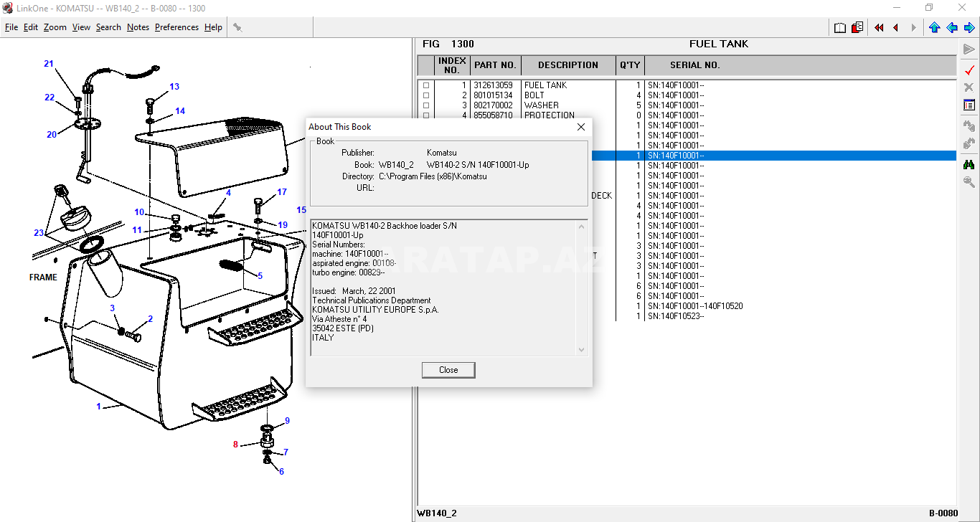Click part number 801015134
Image resolution: width=980 pixels, height=522 pixels.
point(493,95)
